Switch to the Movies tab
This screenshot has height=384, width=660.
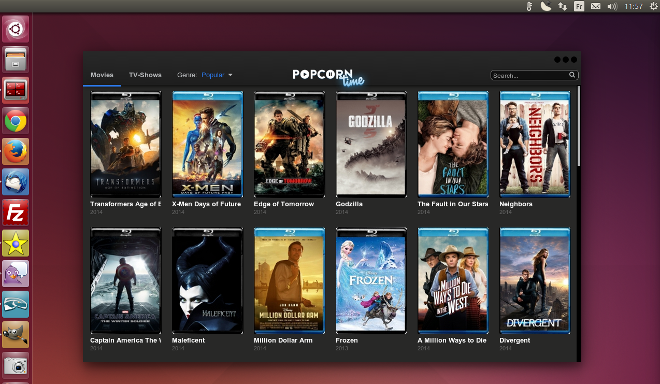pos(102,75)
